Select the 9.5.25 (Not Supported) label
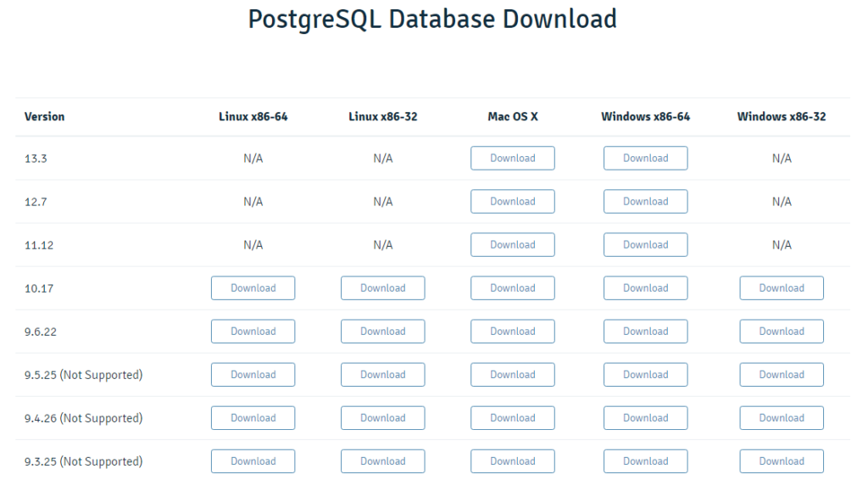The image size is (868, 491). 84,376
